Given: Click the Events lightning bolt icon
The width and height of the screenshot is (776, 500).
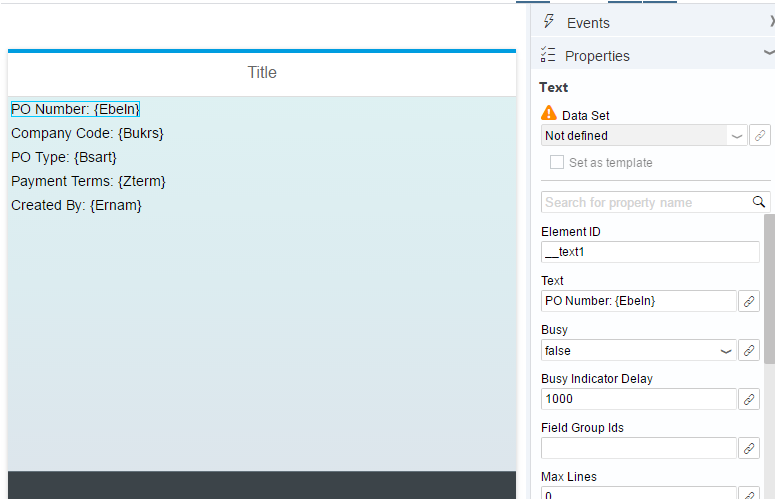Looking at the screenshot, I should 548,21.
